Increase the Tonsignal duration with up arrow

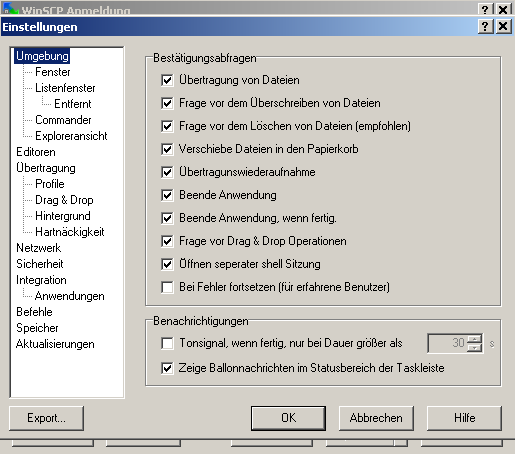[x=475, y=339]
